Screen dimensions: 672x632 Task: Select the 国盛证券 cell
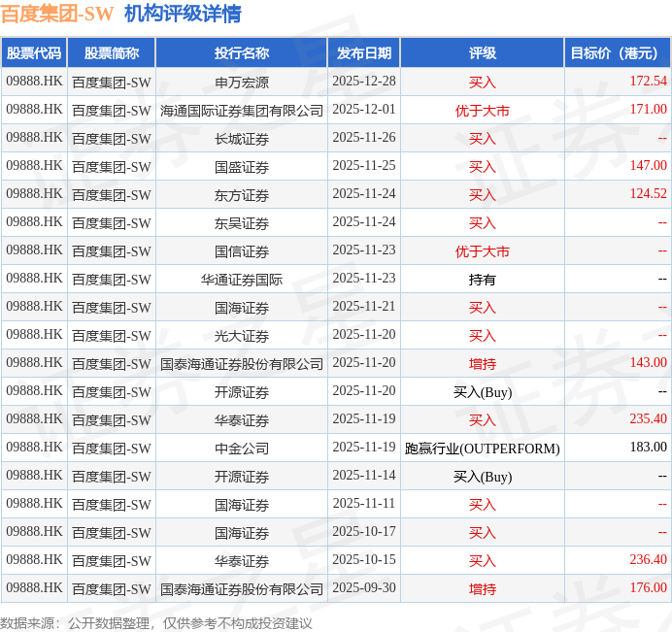click(x=242, y=166)
